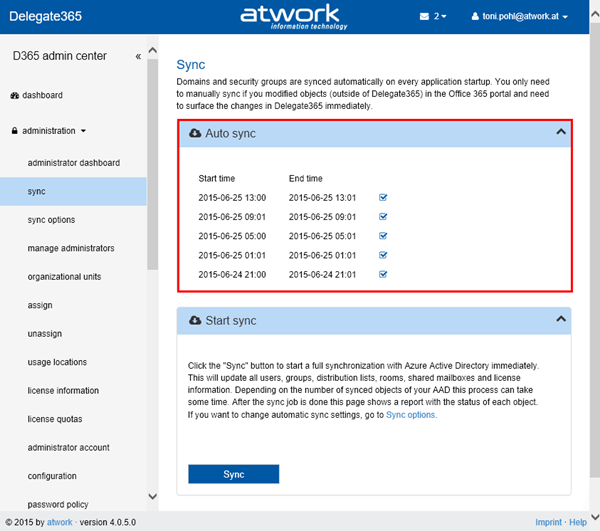Open sync options in sidebar
Screen dimensions: 600x531
[51, 220]
